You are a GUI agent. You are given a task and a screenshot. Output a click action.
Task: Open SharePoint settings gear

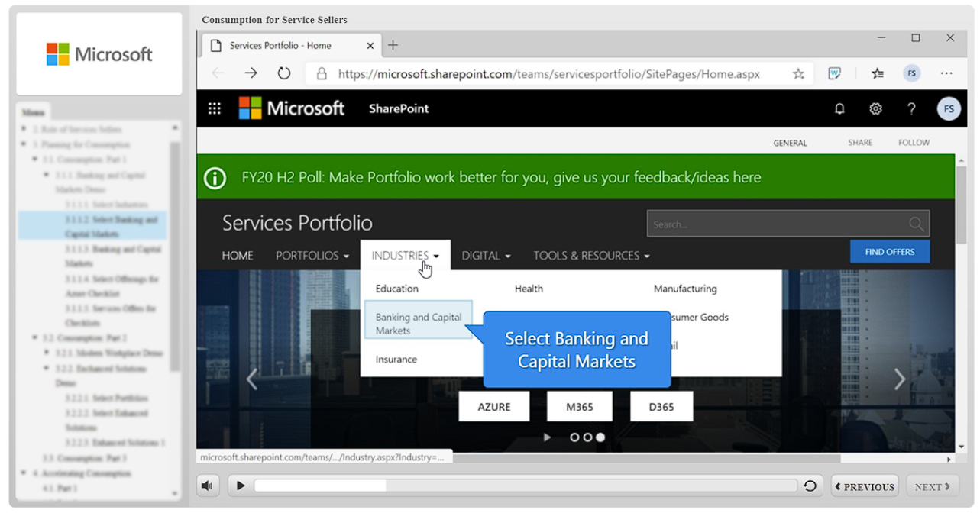click(875, 108)
